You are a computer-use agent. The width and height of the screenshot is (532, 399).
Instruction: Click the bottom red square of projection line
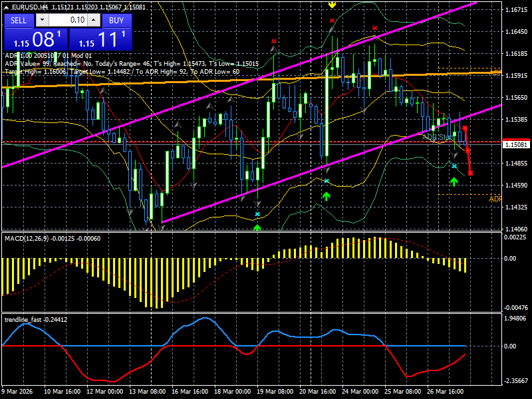click(471, 174)
